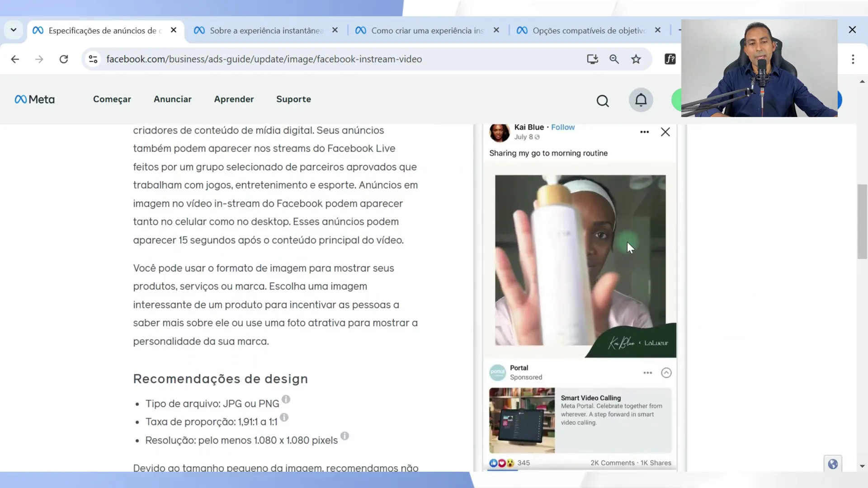
Task: Click the Suporte navigation tab
Action: 292,99
